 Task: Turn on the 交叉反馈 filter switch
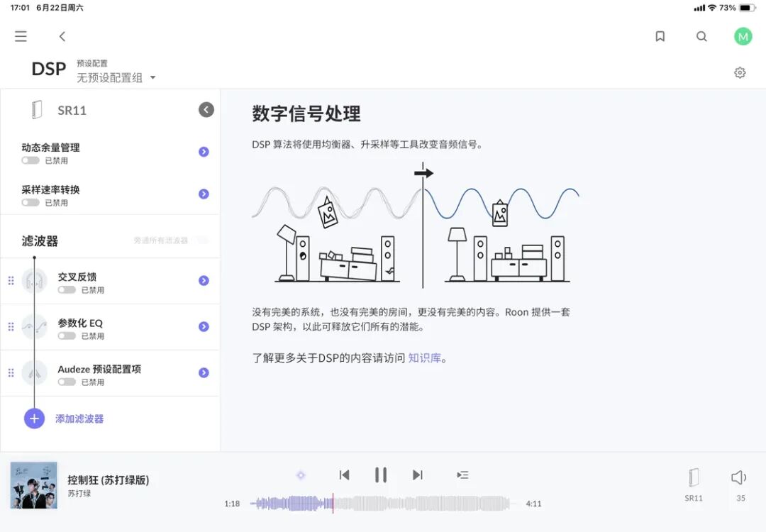[67, 289]
